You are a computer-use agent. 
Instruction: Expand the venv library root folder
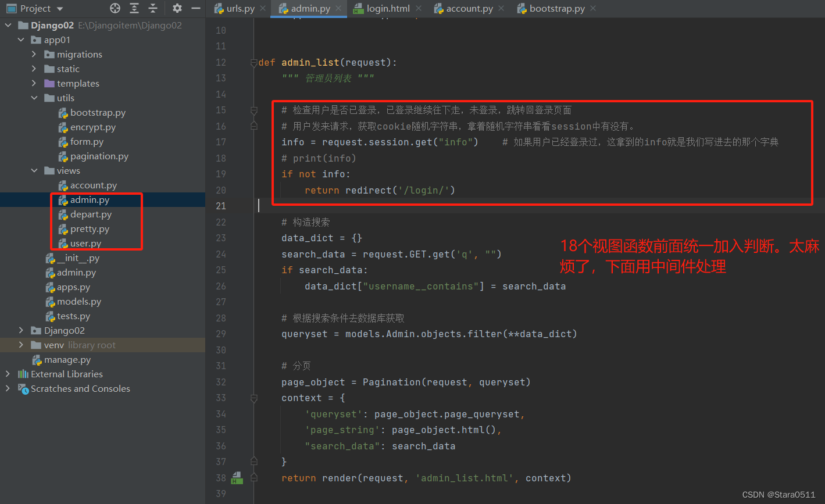[21, 345]
